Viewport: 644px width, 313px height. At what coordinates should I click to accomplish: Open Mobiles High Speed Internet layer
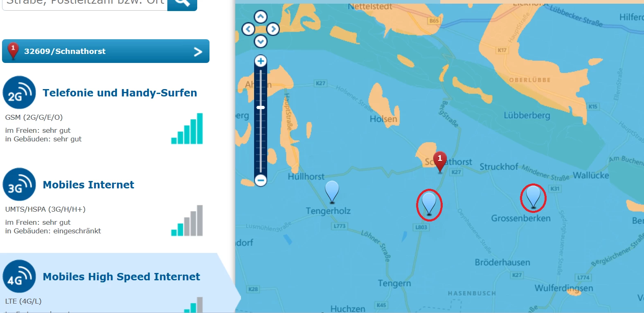pos(122,277)
